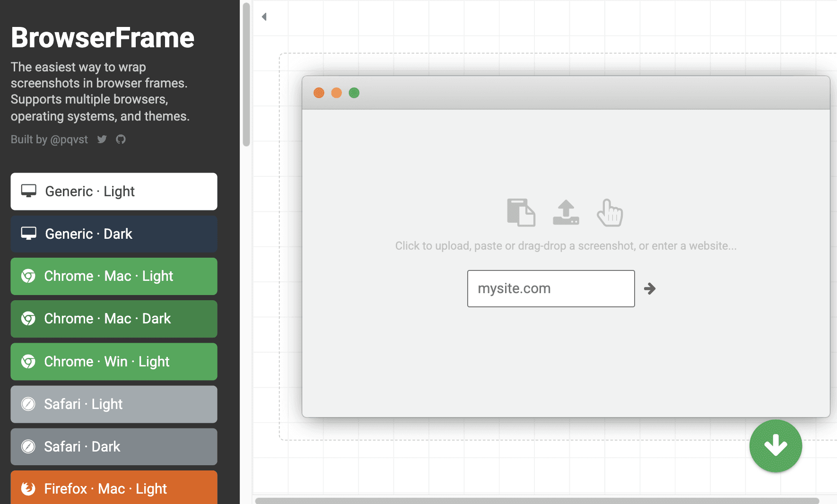
Task: Select the Generic · Light frame
Action: [x=114, y=191]
